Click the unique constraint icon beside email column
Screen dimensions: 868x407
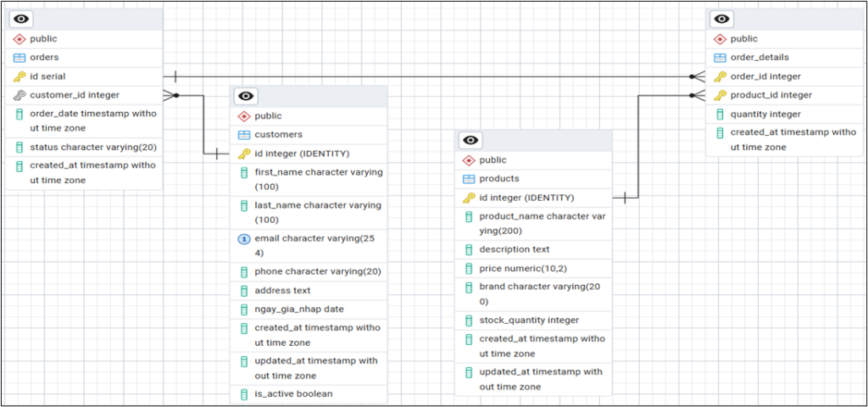tap(244, 239)
